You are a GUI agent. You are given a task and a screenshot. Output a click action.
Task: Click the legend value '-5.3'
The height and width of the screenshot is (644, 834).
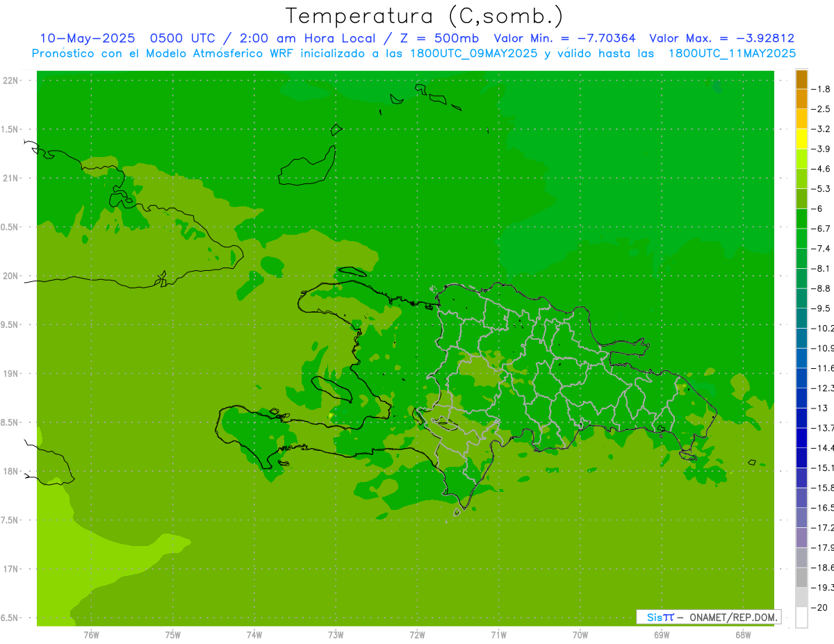point(821,189)
